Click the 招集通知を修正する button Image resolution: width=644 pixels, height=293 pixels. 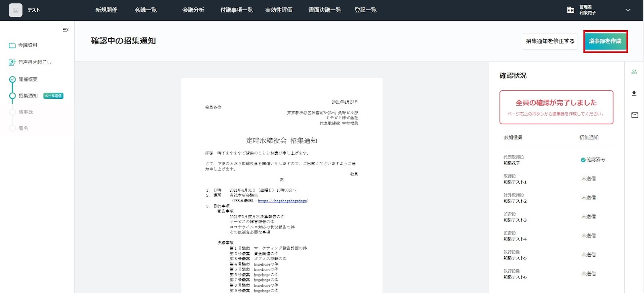click(x=550, y=41)
